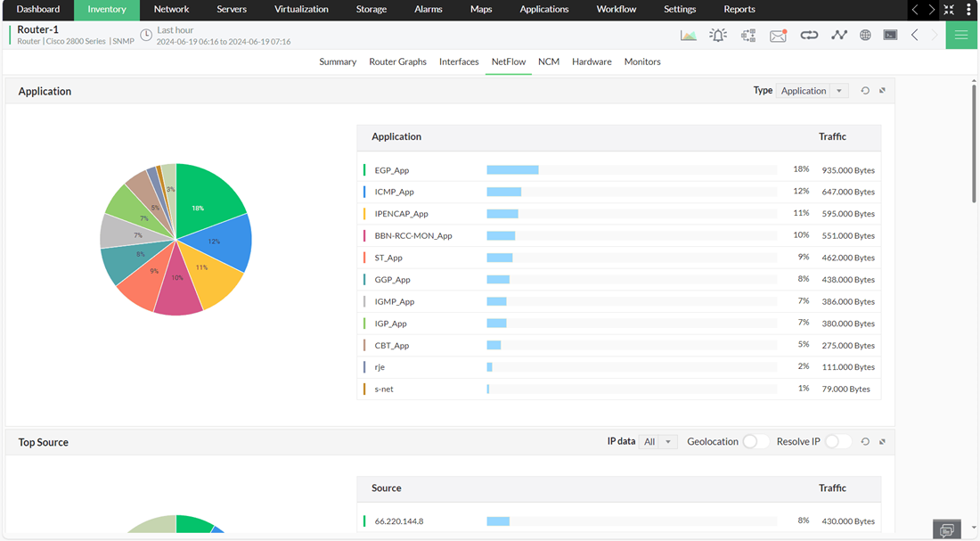Viewport: 980px width, 541px height.
Task: Select the NetFlow tab
Action: point(508,61)
